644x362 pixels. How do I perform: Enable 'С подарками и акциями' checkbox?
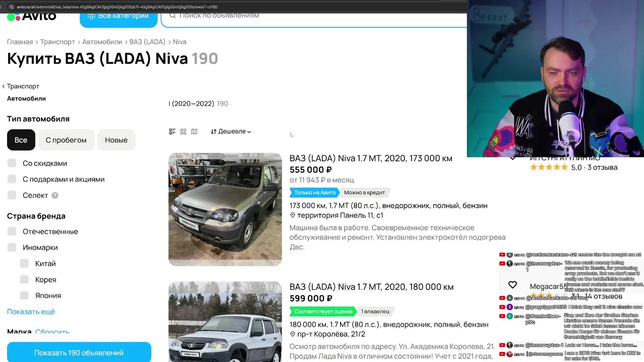click(x=12, y=179)
